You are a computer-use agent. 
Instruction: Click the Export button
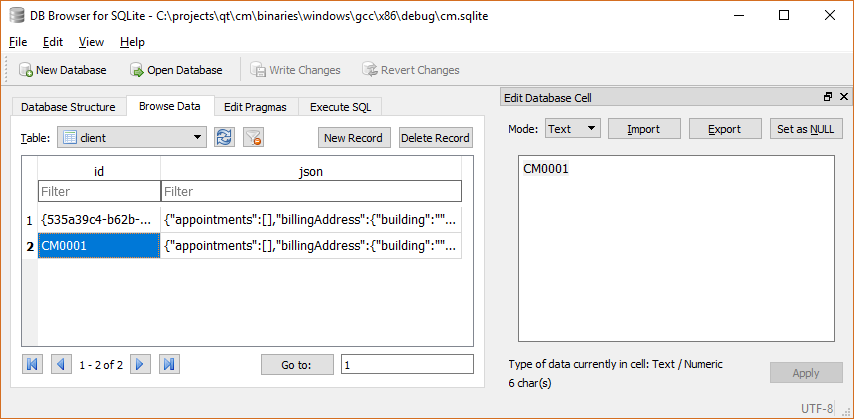pyautogui.click(x=725, y=129)
